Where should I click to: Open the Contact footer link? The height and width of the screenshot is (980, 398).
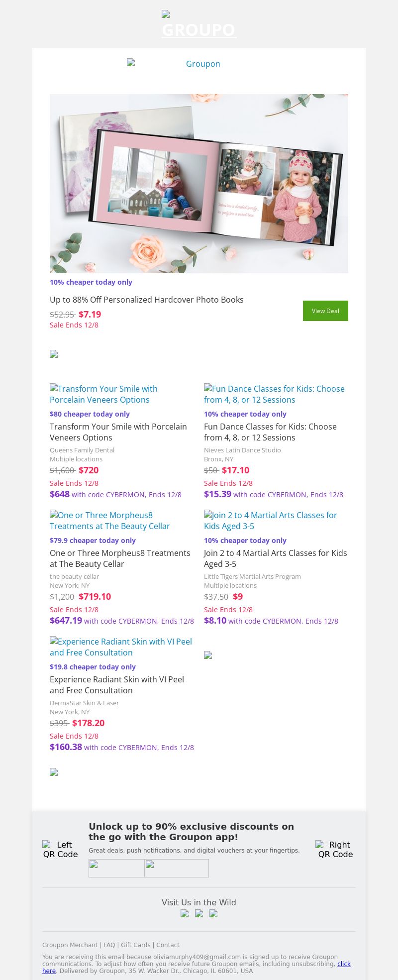pos(168,945)
